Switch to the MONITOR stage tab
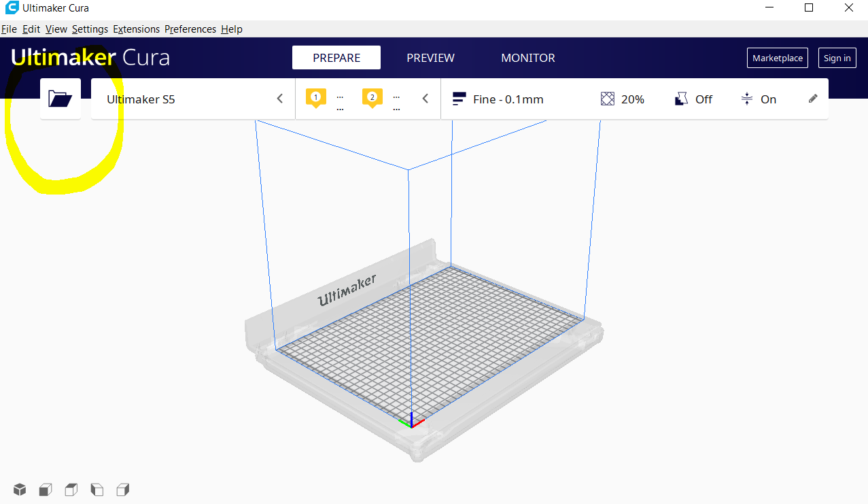This screenshot has height=504, width=868. (528, 58)
